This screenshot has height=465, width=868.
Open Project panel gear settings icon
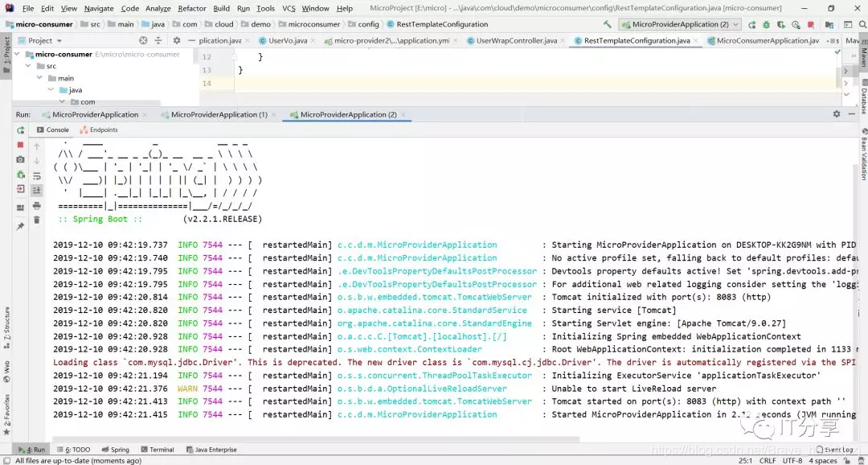(177, 40)
